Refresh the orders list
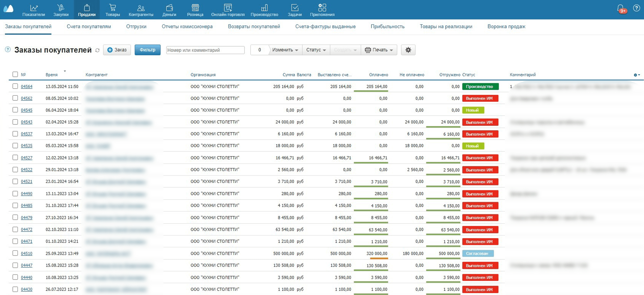 coord(98,50)
